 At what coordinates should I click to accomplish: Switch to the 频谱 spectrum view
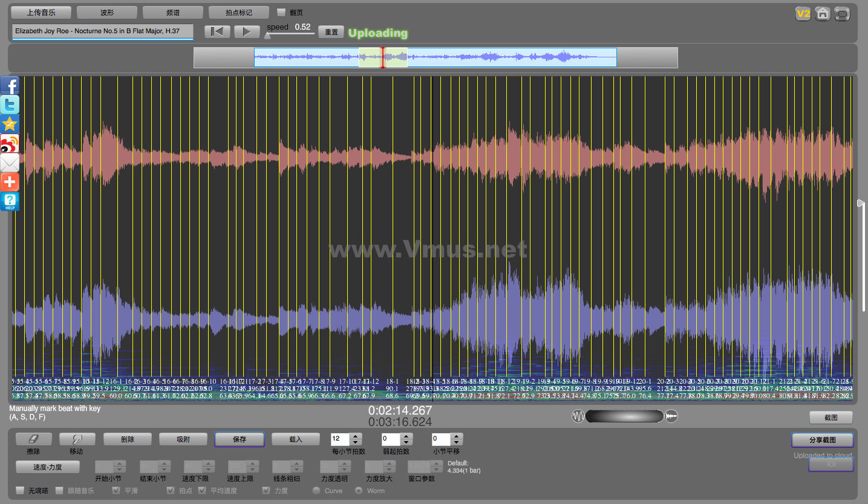pyautogui.click(x=172, y=13)
